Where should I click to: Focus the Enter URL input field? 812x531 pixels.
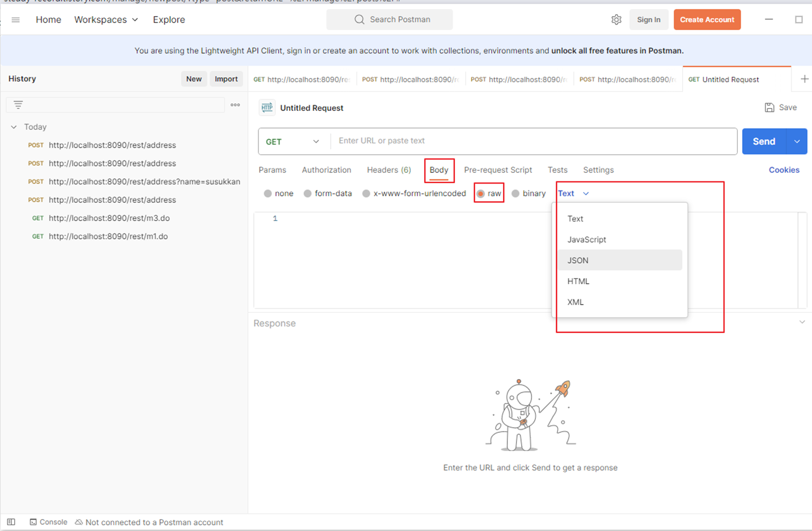(533, 141)
